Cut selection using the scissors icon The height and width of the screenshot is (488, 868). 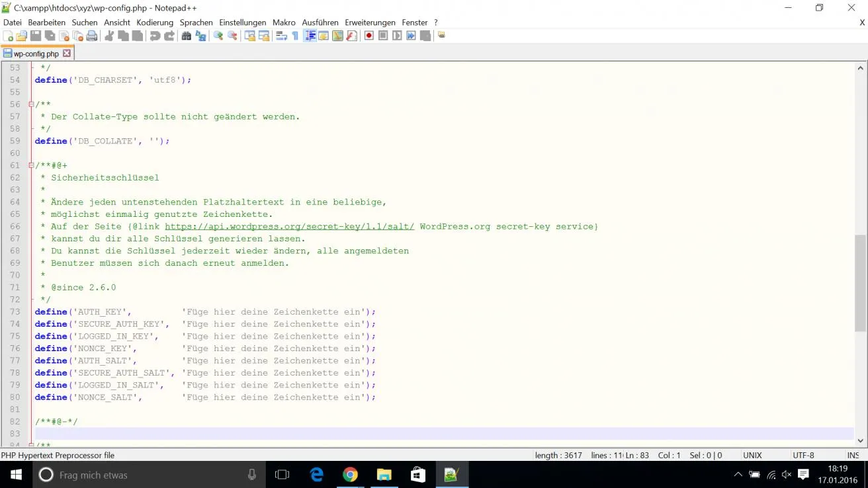pyautogui.click(x=109, y=36)
